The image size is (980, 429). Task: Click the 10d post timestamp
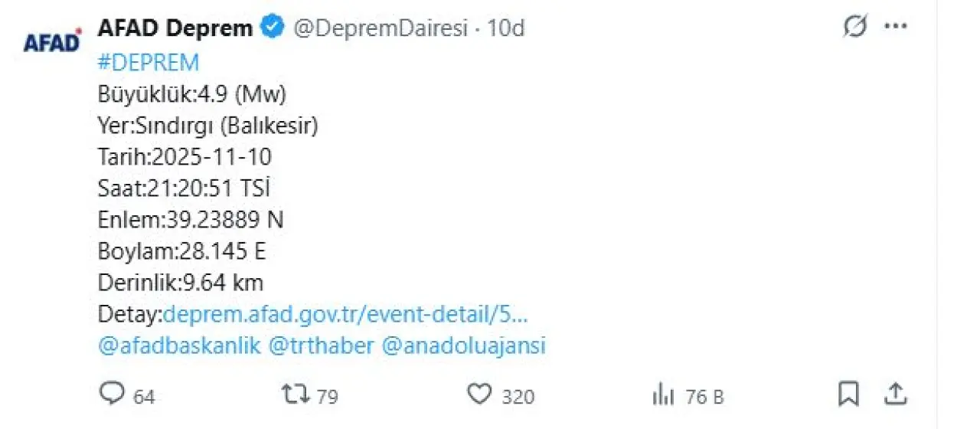(507, 28)
